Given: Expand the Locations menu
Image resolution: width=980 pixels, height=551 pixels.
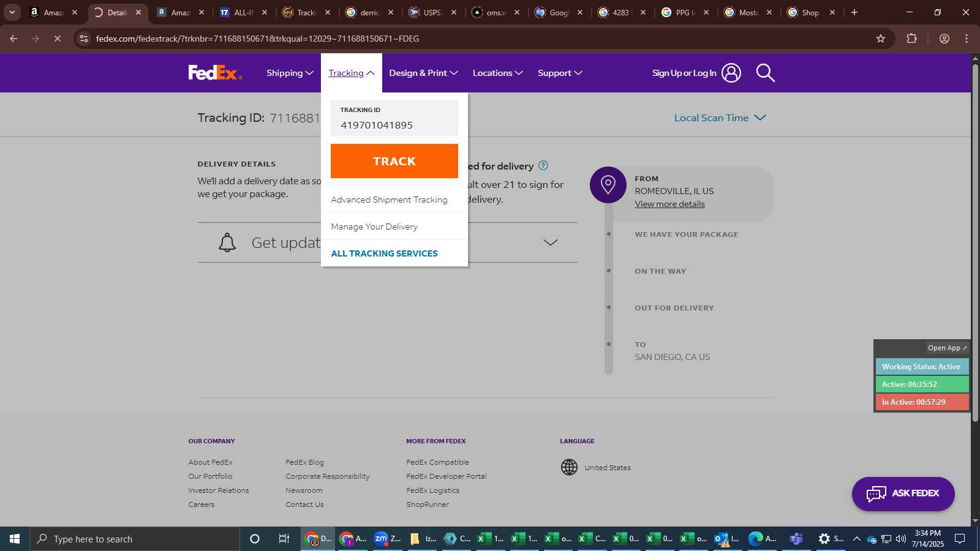Looking at the screenshot, I should coord(497,73).
